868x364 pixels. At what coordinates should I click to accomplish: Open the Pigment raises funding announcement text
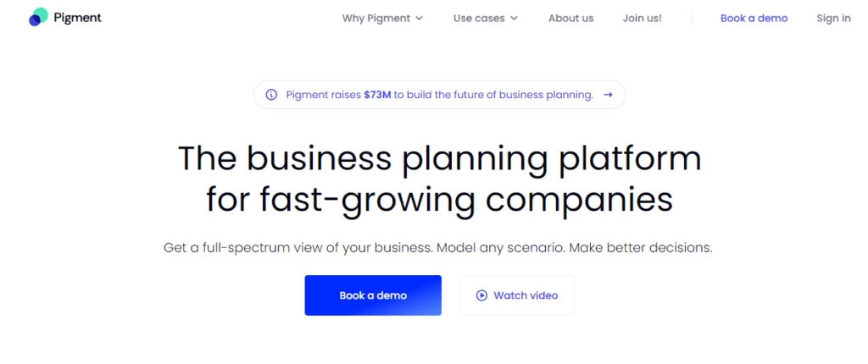point(440,95)
